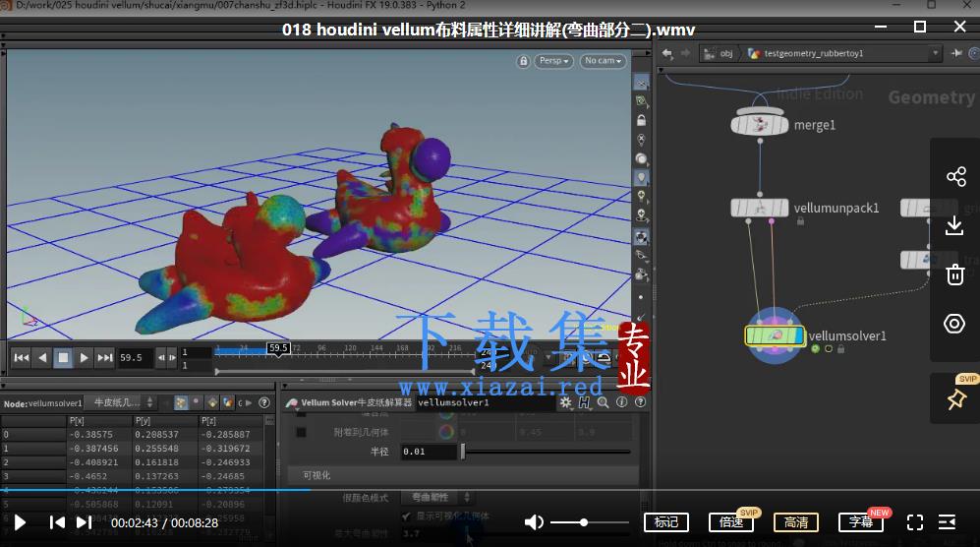This screenshot has width=980, height=547.
Task: Click P[z] column header
Action: (x=231, y=420)
